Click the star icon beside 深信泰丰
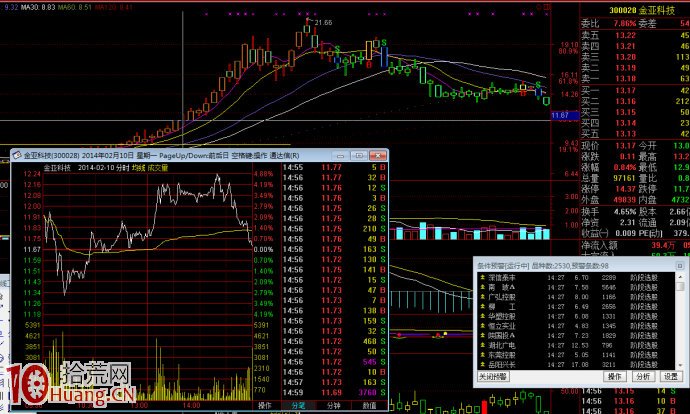 pos(483,278)
